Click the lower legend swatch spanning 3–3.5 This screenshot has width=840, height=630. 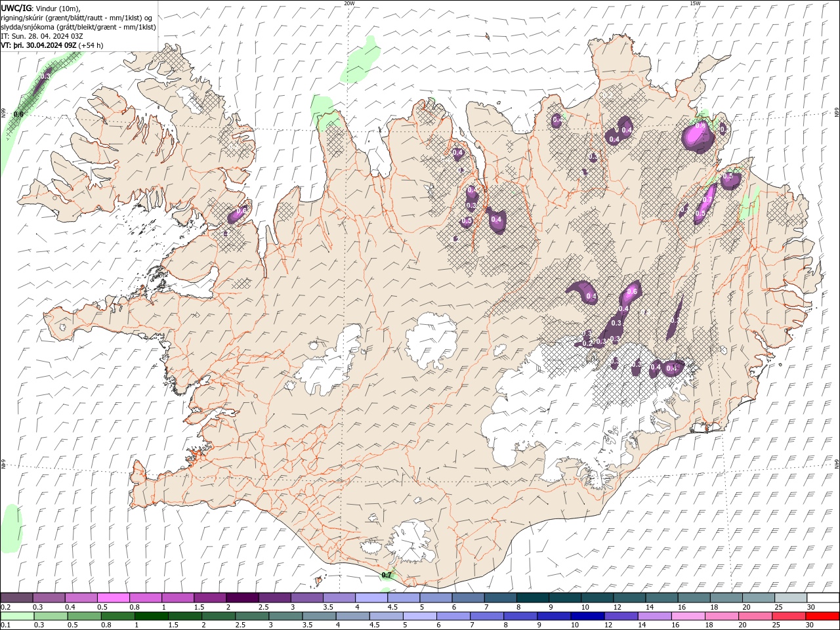click(285, 616)
